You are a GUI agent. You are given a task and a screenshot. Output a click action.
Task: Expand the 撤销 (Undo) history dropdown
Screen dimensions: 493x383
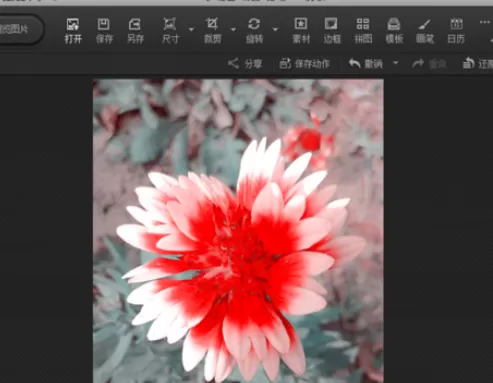396,63
